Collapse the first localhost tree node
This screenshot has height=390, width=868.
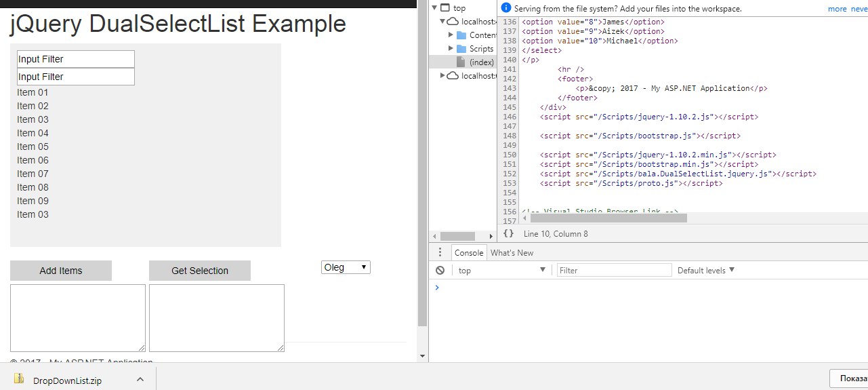(443, 22)
